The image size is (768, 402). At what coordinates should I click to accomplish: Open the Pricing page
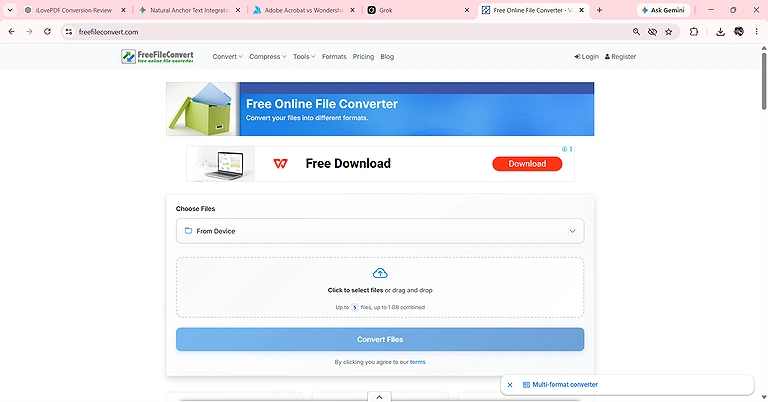(363, 57)
